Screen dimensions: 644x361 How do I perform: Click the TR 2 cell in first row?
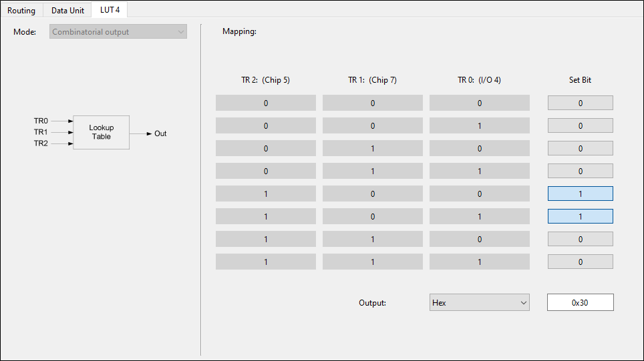[x=266, y=103]
